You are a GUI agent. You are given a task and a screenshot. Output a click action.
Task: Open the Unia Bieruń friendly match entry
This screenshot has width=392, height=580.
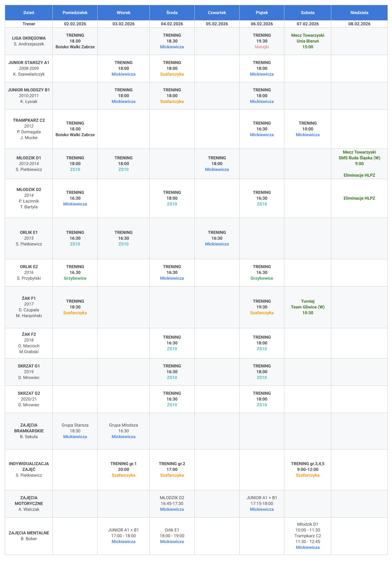307,41
